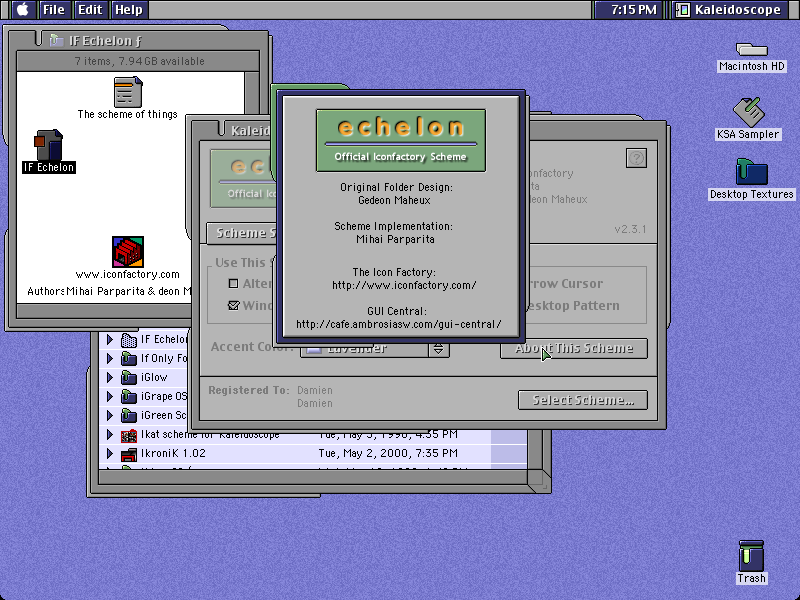Screen dimensions: 800x600
Task: Open the Kaleidoscope application menu
Action: click(x=729, y=9)
